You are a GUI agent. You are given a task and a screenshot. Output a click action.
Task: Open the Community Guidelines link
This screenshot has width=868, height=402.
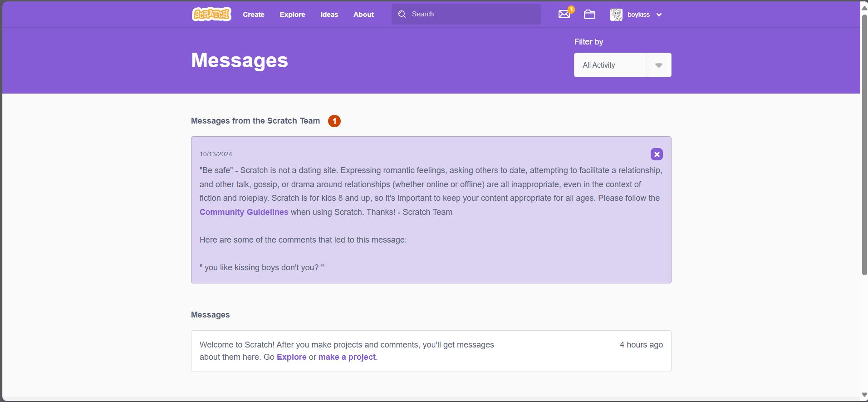244,212
